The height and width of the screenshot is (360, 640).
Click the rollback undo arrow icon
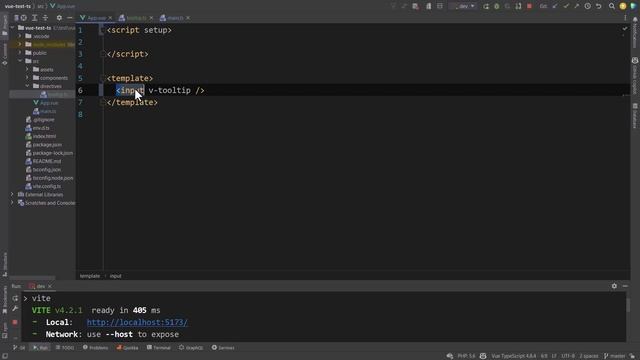coord(598,6)
